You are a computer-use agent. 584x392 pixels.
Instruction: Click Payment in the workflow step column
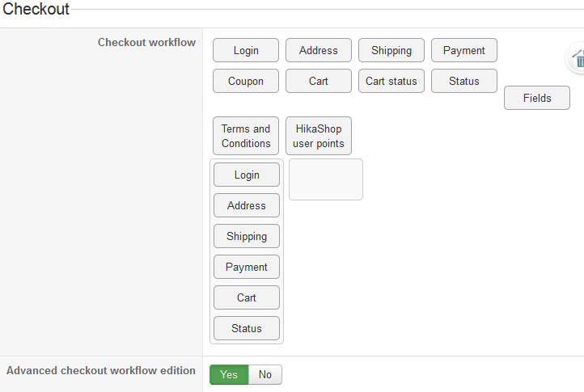coord(247,267)
